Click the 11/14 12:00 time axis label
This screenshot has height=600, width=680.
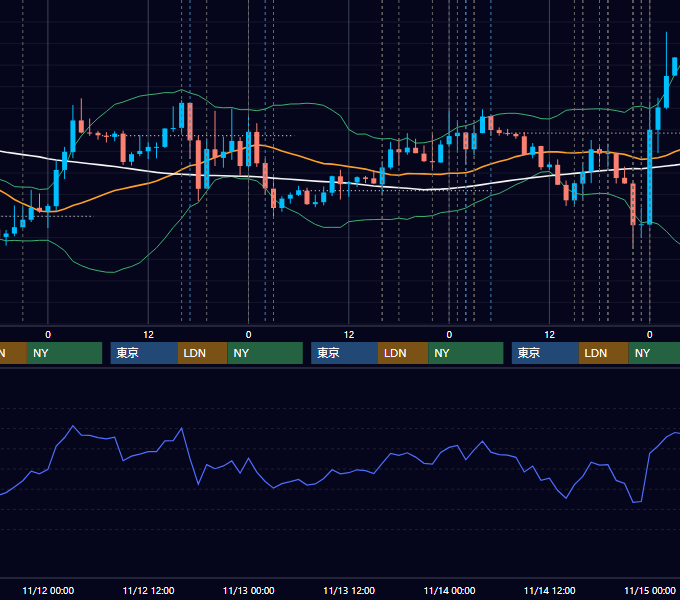pos(549,590)
